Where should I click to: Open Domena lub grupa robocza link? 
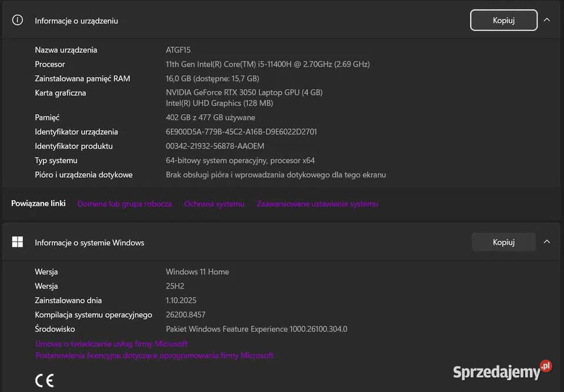click(x=125, y=204)
